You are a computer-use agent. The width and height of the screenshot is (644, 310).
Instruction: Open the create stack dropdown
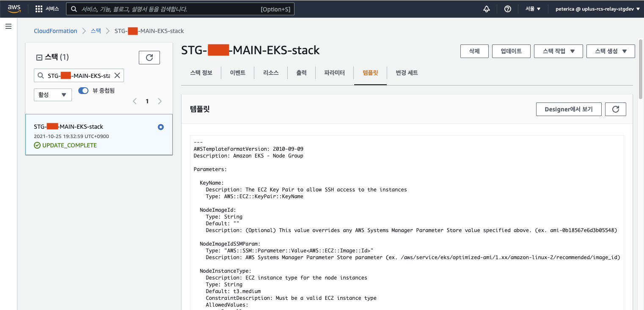pos(611,51)
